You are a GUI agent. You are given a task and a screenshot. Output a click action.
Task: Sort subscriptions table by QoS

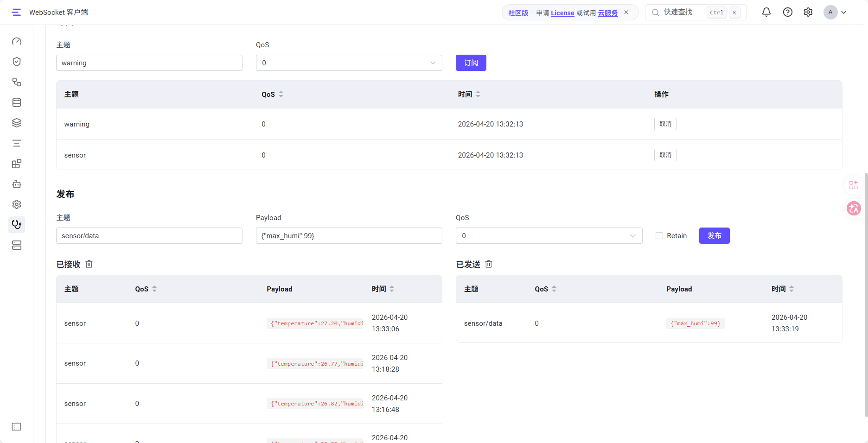pyautogui.click(x=281, y=95)
